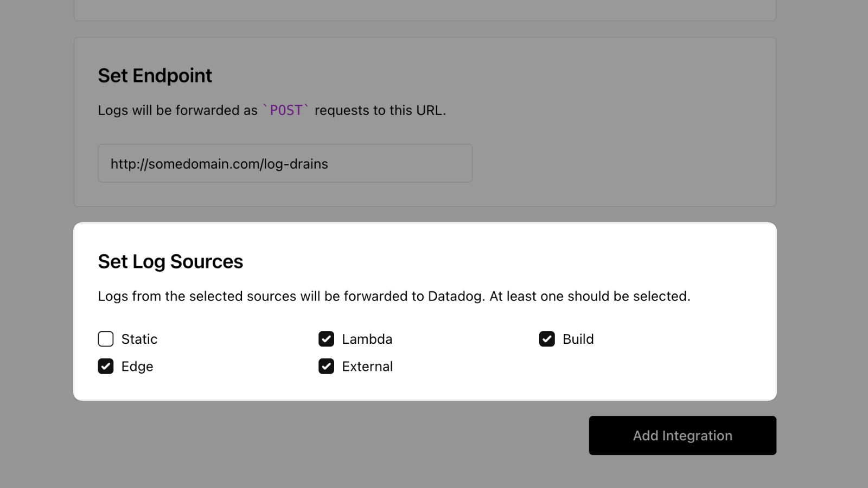Click the checkmark icon inside the Edge checkbox

pos(105,367)
